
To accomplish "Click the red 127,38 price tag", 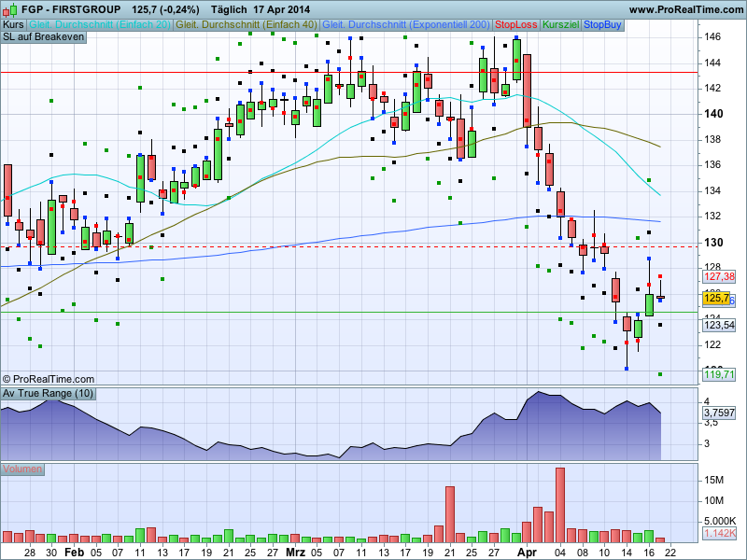I will click(719, 276).
